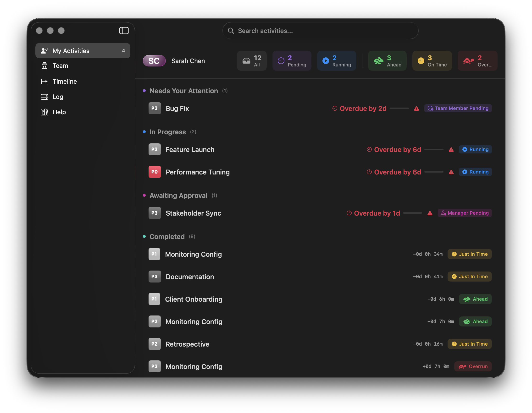Screen dimensions: 532x413
Task: Click the progress bar next to Feature Launch
Action: click(x=434, y=149)
